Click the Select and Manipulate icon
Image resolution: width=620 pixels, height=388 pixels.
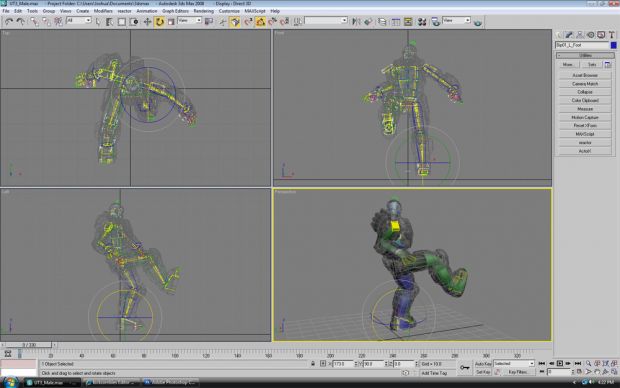click(x=223, y=22)
